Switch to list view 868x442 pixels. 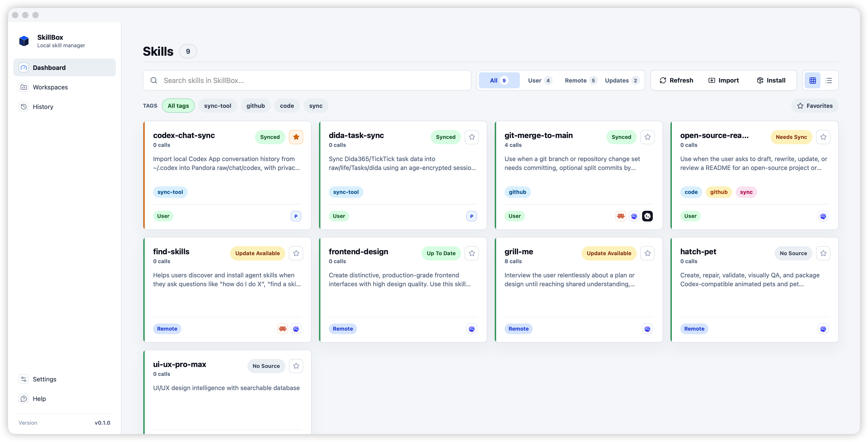pos(829,81)
